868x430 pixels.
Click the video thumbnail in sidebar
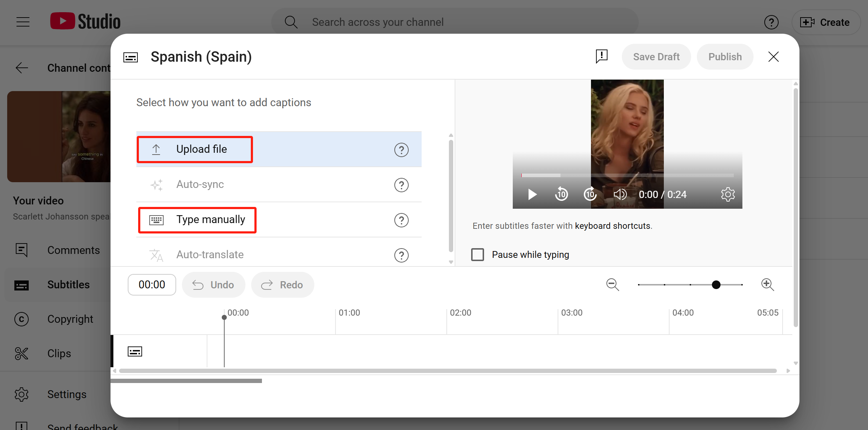tap(59, 137)
